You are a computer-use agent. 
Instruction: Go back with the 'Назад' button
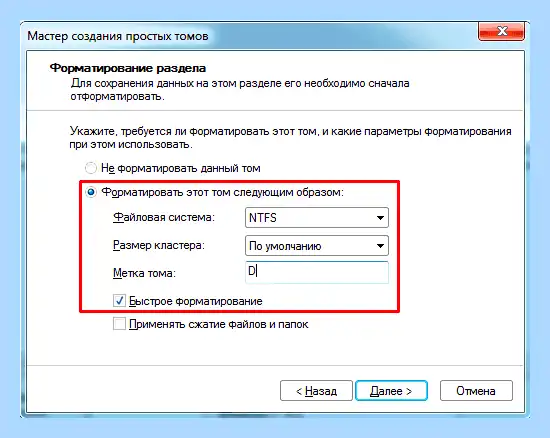[x=316, y=391]
